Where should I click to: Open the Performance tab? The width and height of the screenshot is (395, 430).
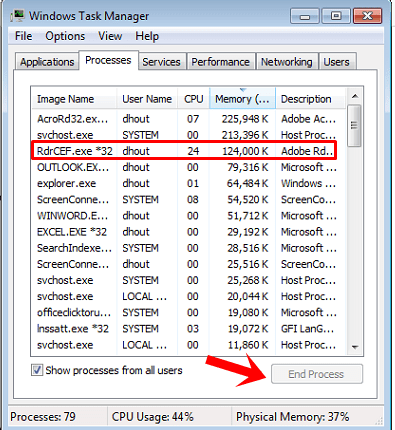coord(220,62)
